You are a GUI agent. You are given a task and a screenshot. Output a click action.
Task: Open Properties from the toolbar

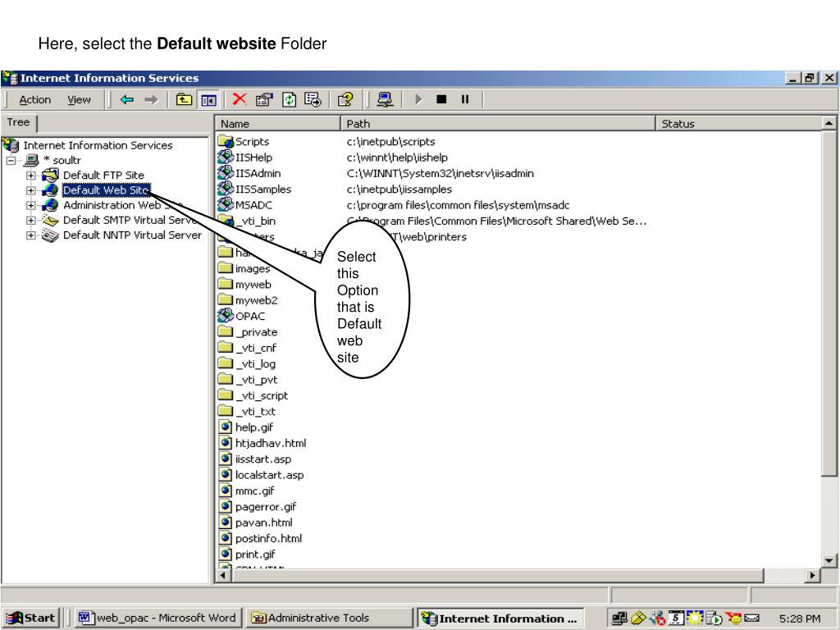[x=264, y=99]
